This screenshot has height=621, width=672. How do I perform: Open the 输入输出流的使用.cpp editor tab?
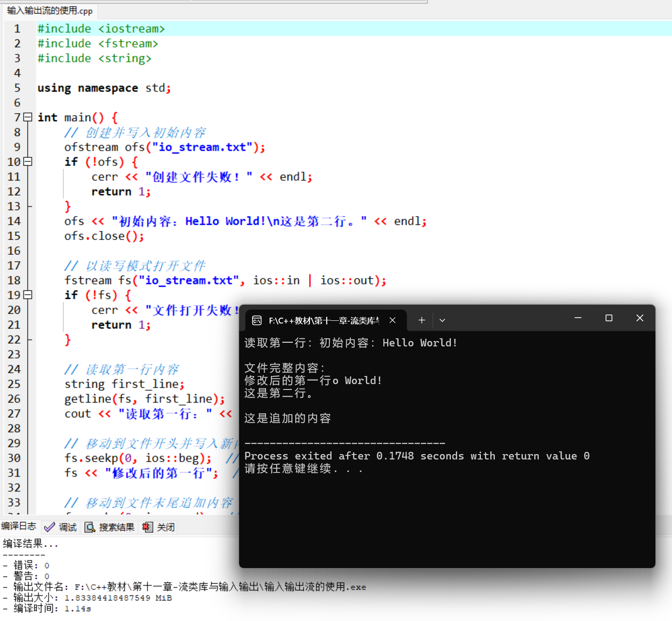(50, 11)
